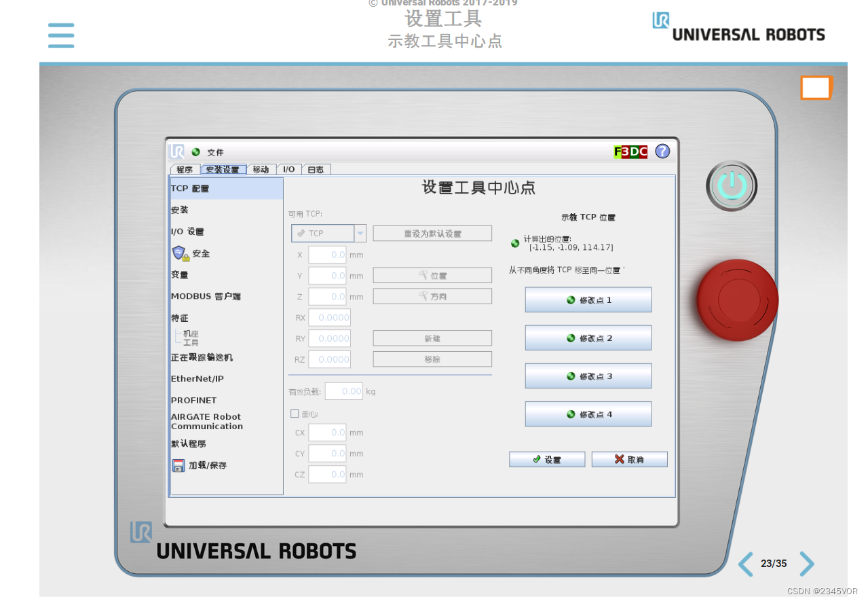This screenshot has width=868, height=601.
Task: Click the orange rectangle icon in corner
Action: pyautogui.click(x=816, y=88)
